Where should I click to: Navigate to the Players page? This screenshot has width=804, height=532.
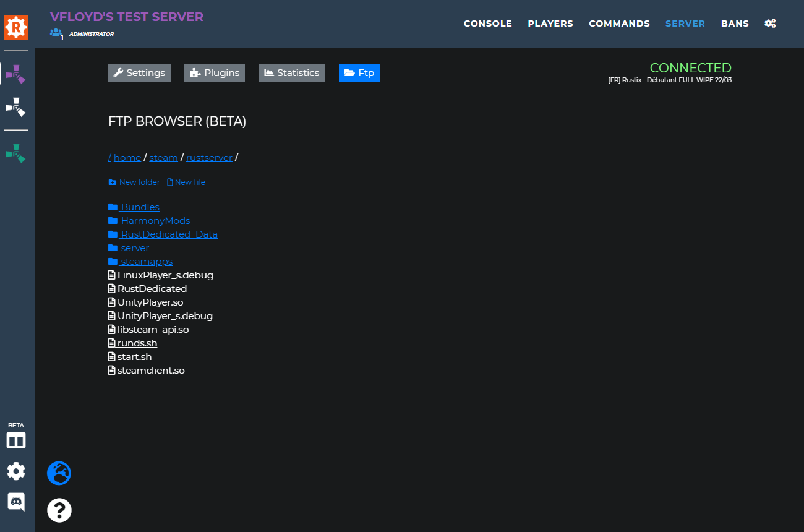pos(550,23)
